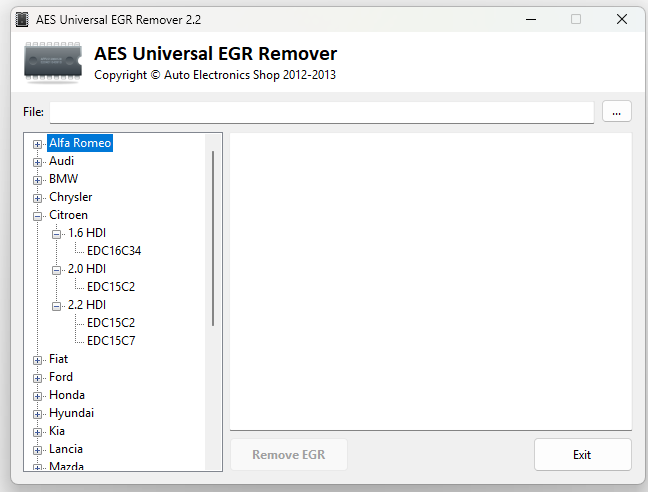Expand the Chrysler tree node
This screenshot has width=648, height=492.
(37, 198)
